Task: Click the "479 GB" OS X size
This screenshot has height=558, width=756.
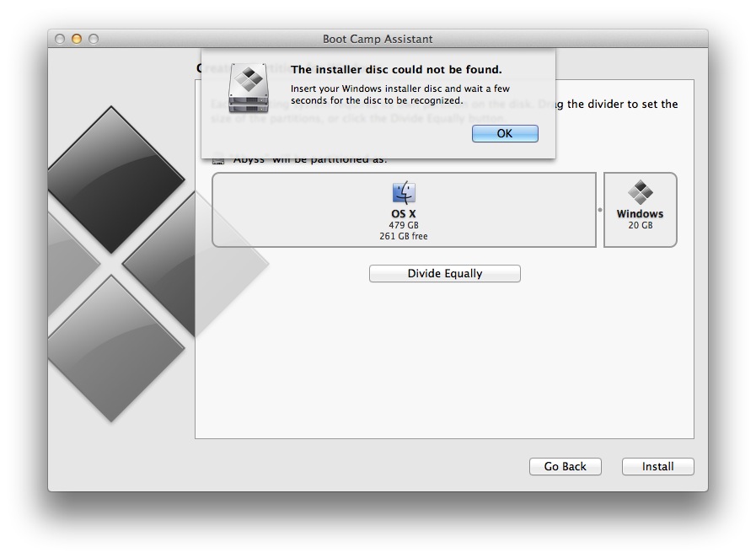Action: pos(404,225)
